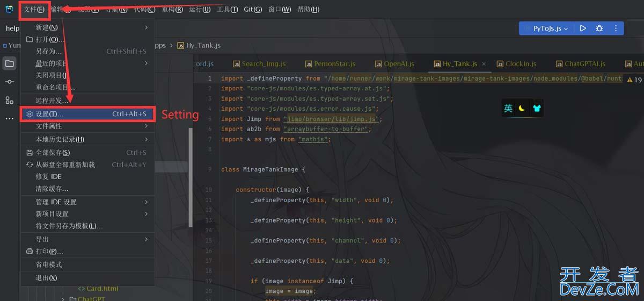The image size is (644, 301).
Task: Toggle the 英 input language indicator
Action: (508, 109)
